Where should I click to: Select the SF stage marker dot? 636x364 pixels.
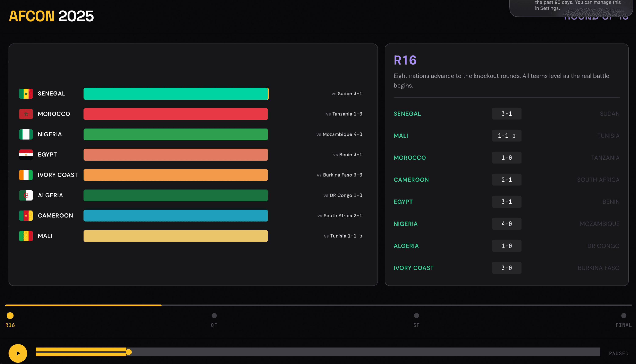pyautogui.click(x=416, y=316)
